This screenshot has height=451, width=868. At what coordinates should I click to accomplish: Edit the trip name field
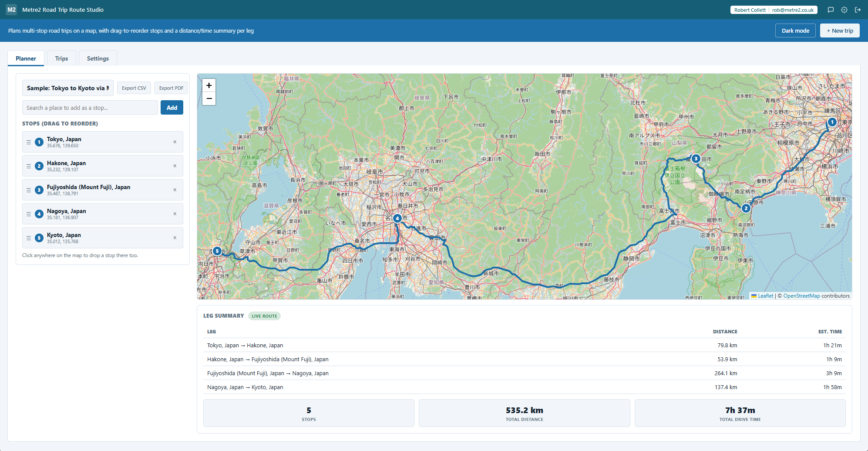pos(68,88)
